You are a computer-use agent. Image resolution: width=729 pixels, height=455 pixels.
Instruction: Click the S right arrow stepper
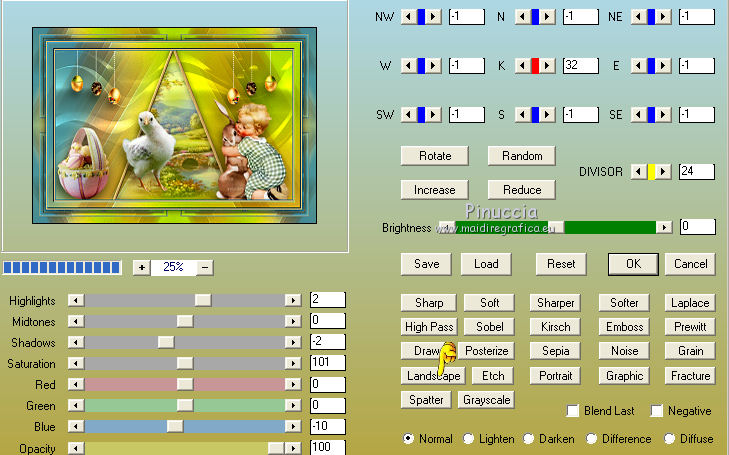coord(547,114)
